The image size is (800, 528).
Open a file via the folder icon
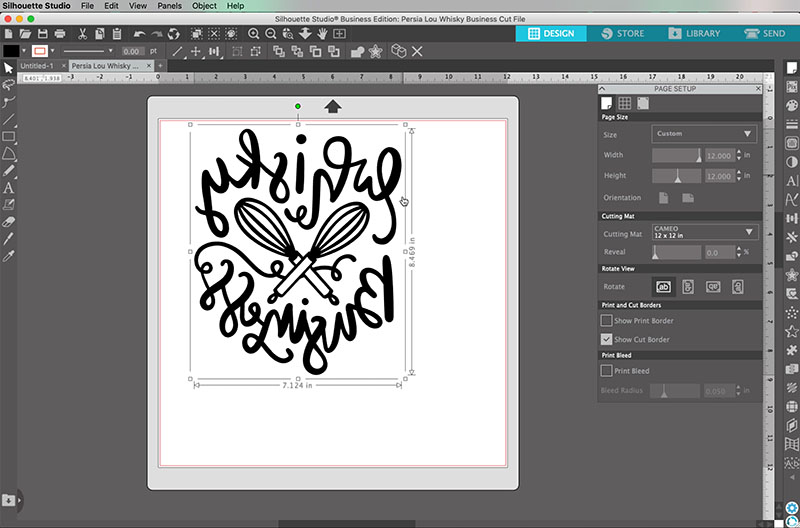[25, 34]
